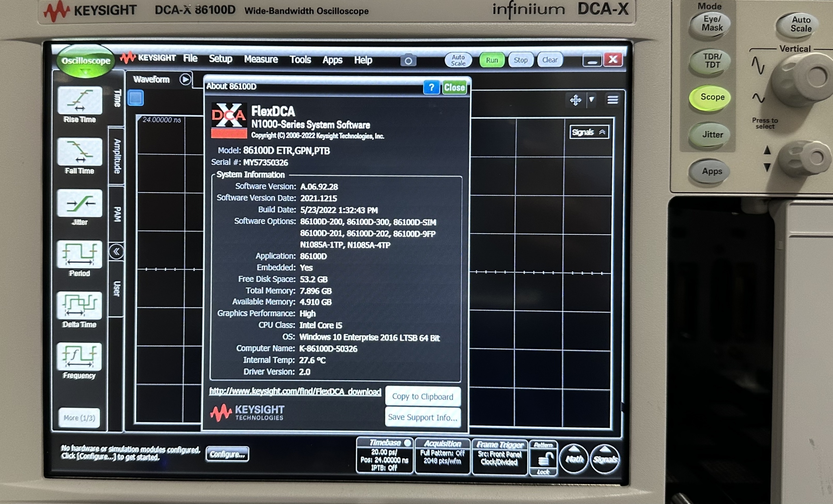Open the Setup menu
Screen dimensions: 833x504
(220, 59)
